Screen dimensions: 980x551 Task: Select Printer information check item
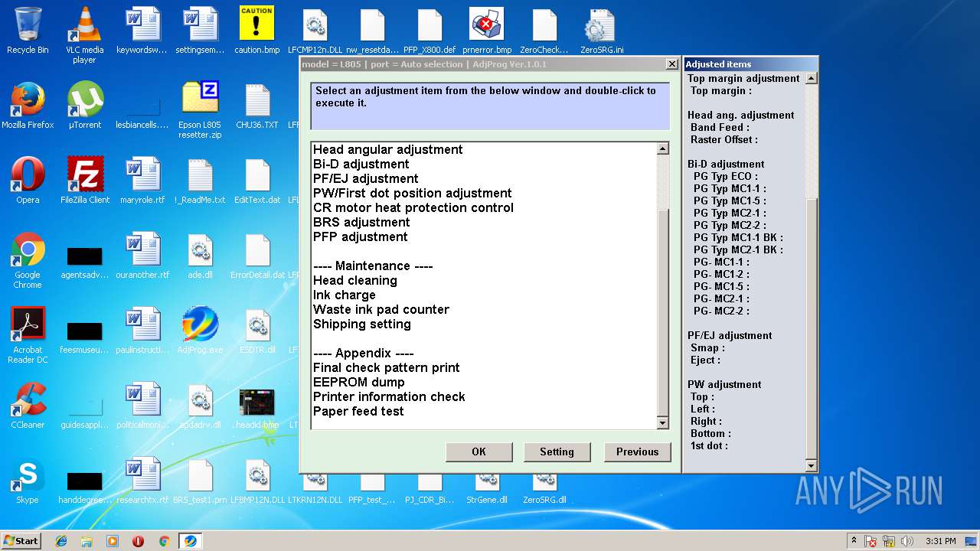[389, 396]
